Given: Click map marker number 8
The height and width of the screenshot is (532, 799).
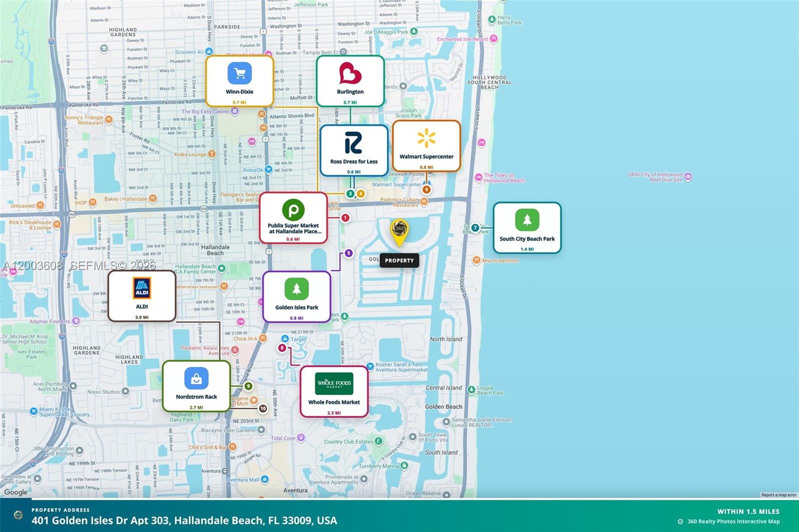Looking at the screenshot, I should pos(282,348).
